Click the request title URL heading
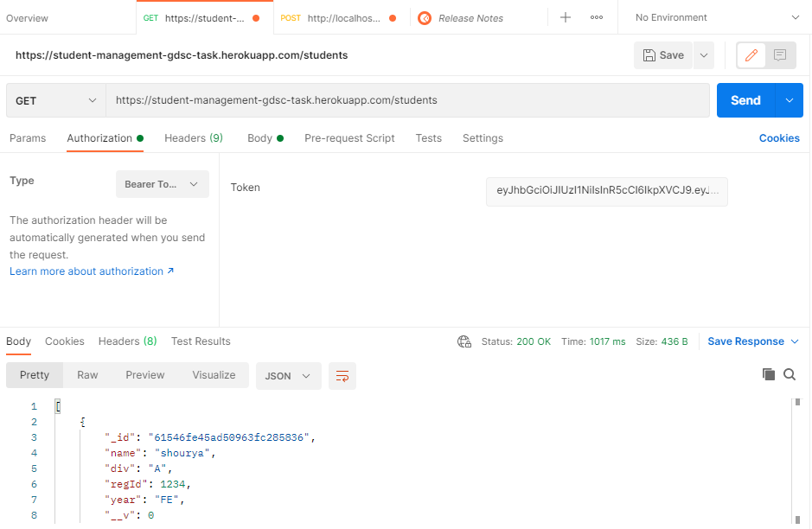Image resolution: width=812 pixels, height=529 pixels. tap(182, 55)
